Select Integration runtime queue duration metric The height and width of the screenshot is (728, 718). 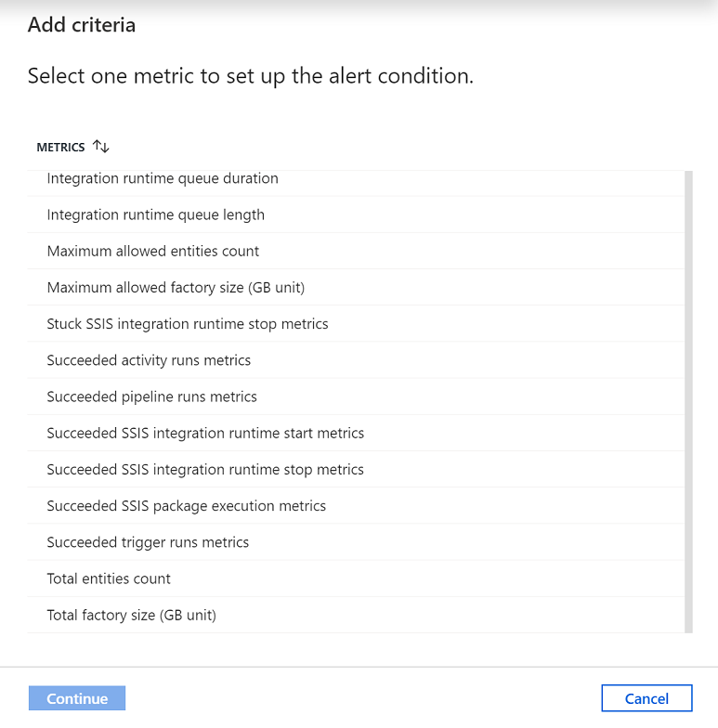[x=163, y=178]
